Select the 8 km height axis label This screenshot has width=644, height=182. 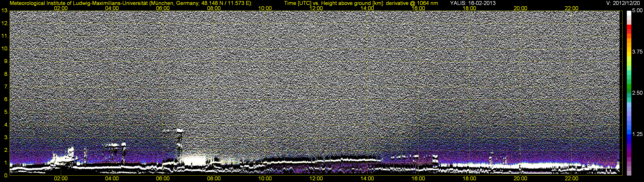6,74
